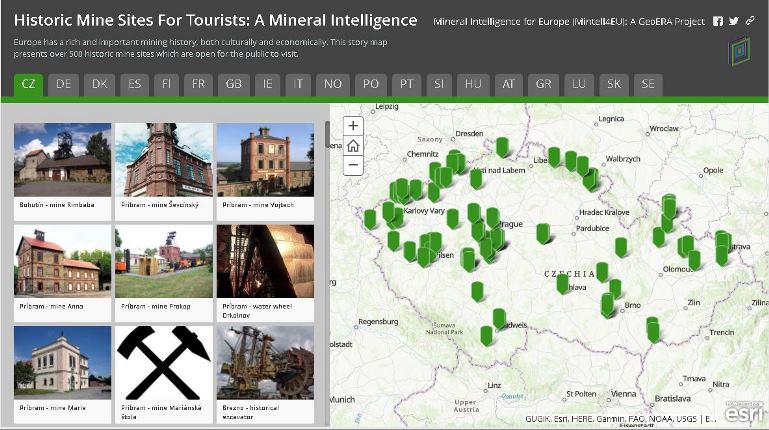The width and height of the screenshot is (769, 430).
Task: Share story map on Twitter
Action: pyautogui.click(x=734, y=21)
